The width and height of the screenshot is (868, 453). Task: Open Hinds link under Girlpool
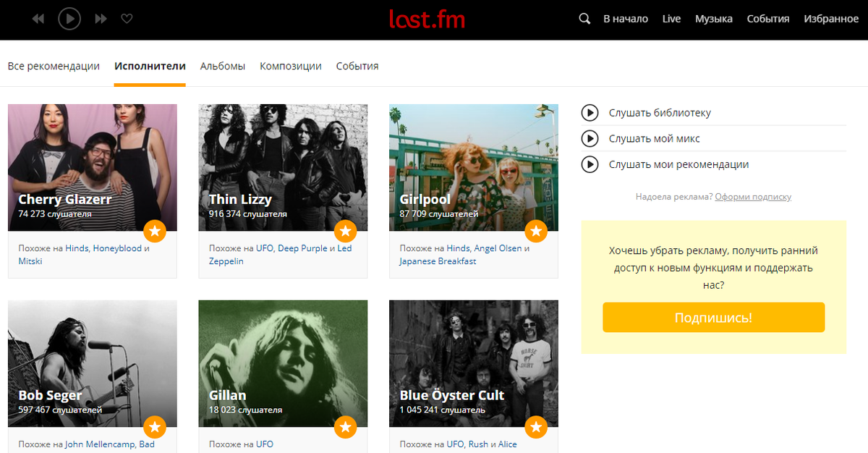(x=458, y=248)
